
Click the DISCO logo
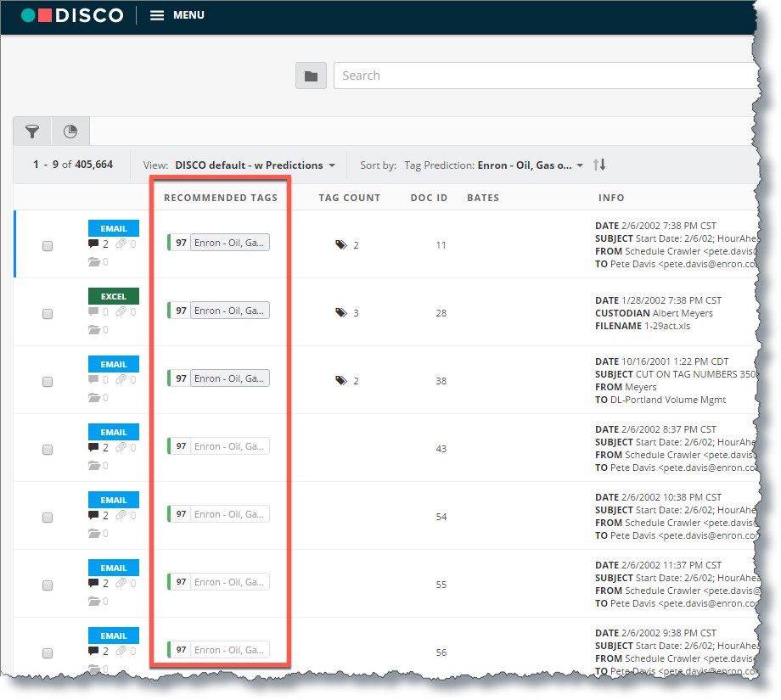[72, 15]
